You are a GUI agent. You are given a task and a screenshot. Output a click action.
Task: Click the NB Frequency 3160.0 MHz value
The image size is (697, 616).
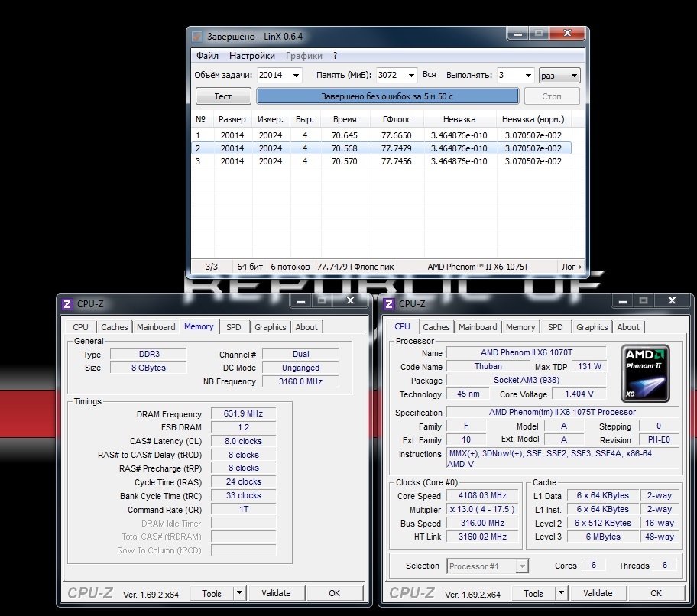[300, 381]
